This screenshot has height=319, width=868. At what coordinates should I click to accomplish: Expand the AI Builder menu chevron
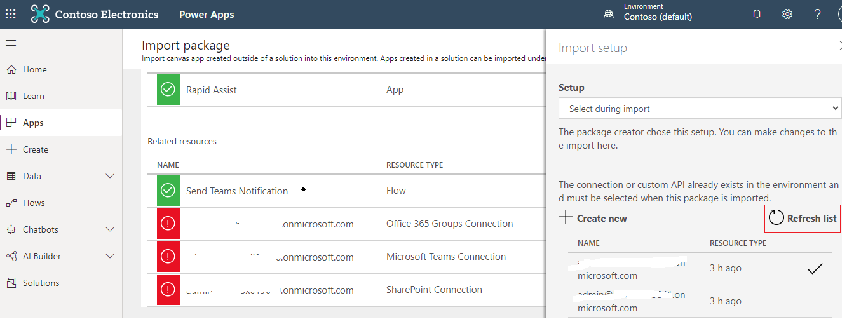[x=110, y=256]
